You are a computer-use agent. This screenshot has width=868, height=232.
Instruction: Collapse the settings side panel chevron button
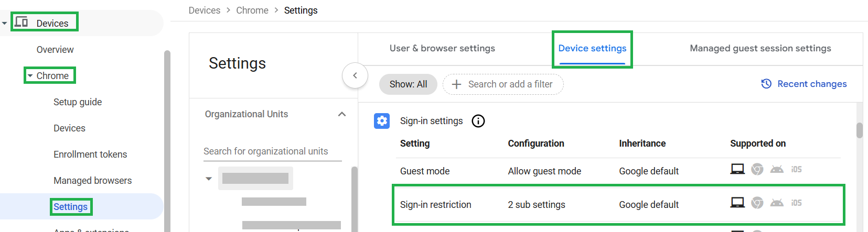(x=355, y=75)
